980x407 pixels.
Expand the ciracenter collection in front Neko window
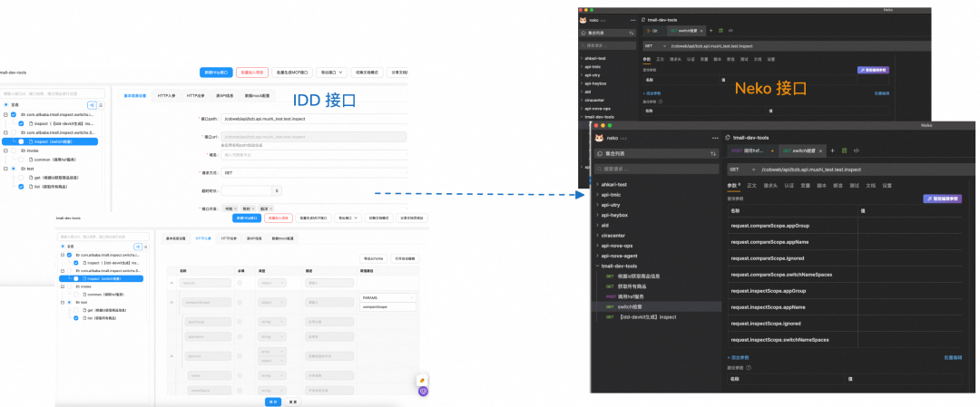coord(597,236)
